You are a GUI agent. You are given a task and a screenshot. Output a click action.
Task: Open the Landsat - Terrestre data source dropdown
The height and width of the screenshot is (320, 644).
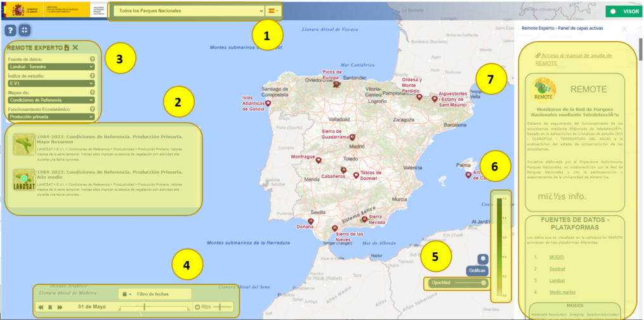(x=51, y=67)
